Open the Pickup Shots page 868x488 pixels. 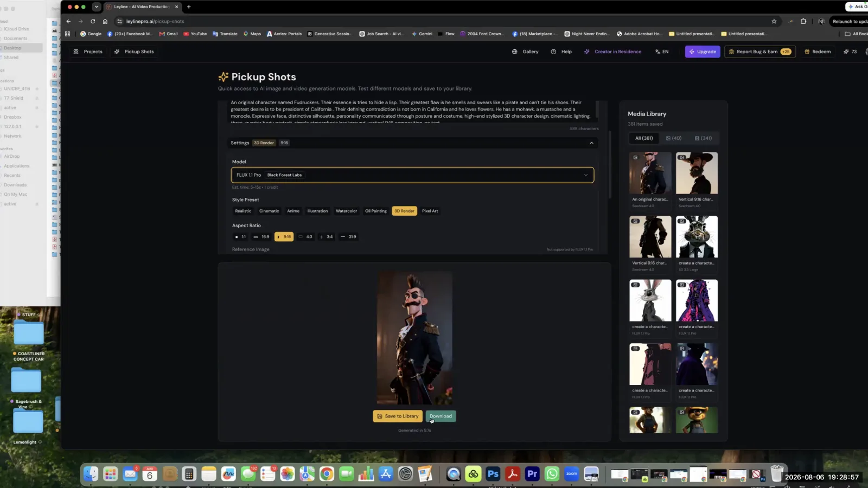point(134,52)
